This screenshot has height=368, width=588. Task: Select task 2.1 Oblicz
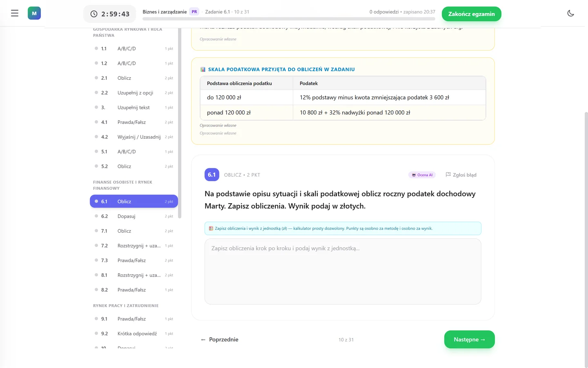click(x=134, y=78)
